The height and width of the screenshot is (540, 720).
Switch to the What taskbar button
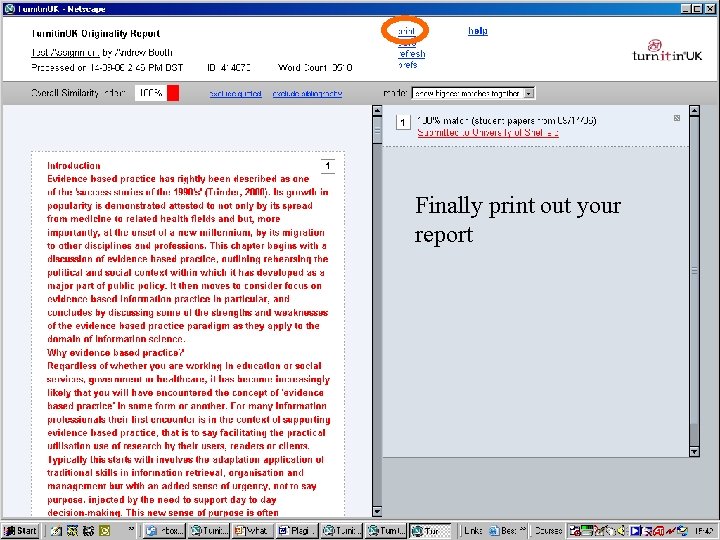point(253,531)
